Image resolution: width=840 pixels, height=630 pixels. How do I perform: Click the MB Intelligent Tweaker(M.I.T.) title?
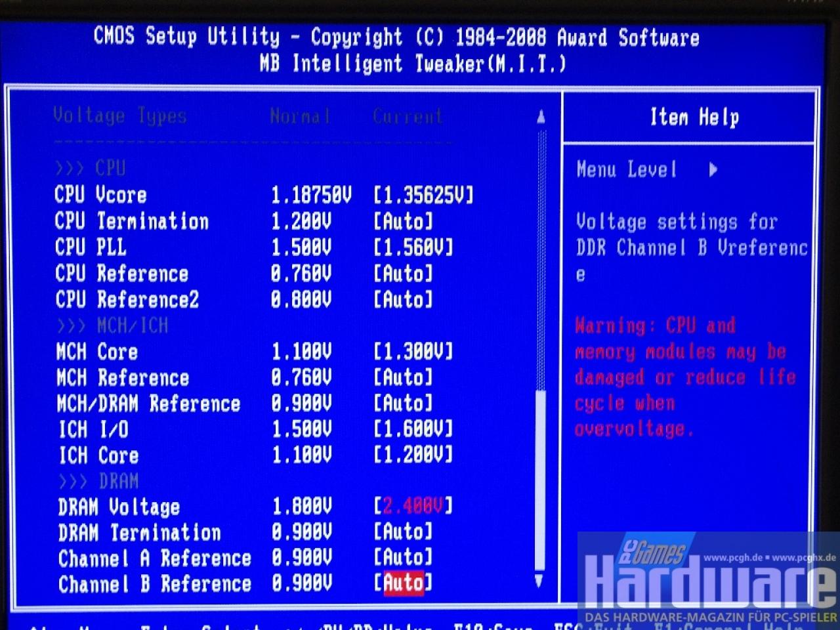click(x=412, y=64)
